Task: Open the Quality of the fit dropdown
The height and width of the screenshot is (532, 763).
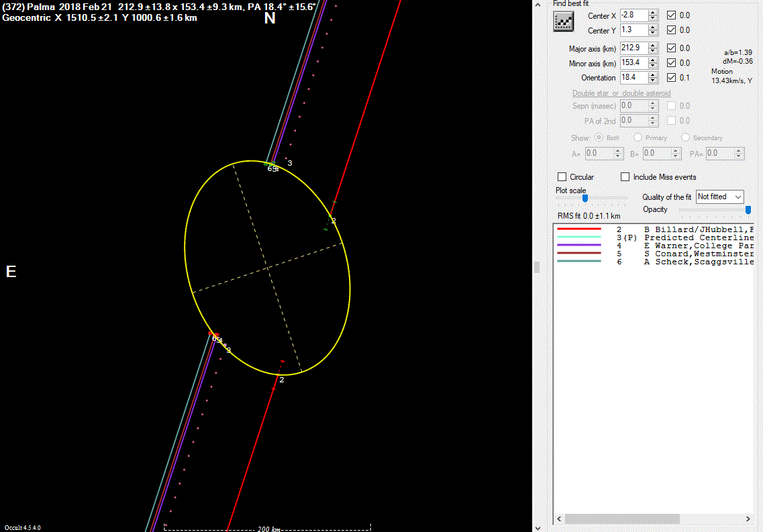Action: (x=720, y=197)
